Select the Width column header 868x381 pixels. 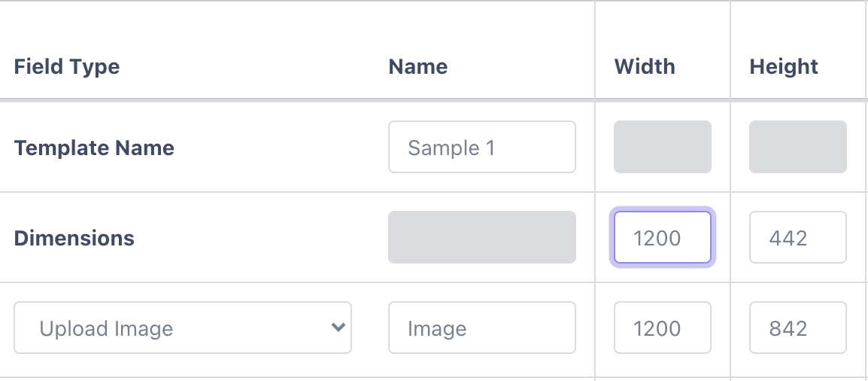click(645, 66)
